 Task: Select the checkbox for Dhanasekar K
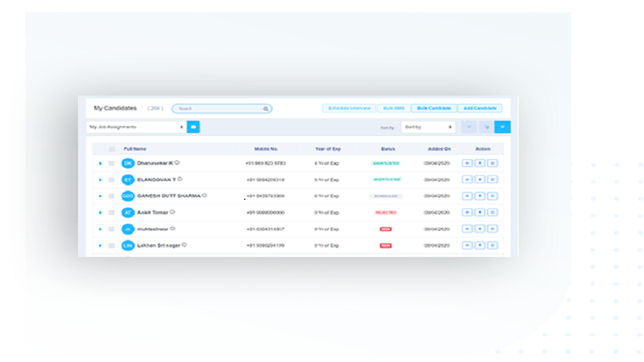(111, 164)
